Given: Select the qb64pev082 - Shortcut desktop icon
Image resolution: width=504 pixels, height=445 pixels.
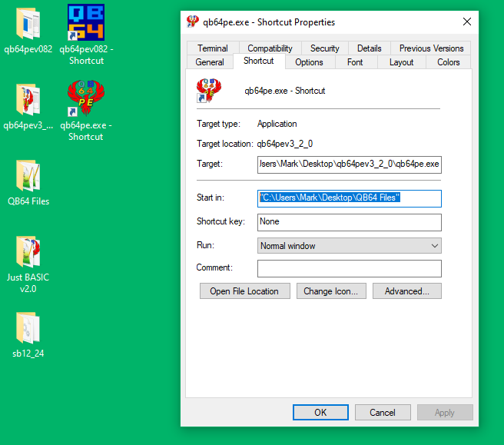Looking at the screenshot, I should [x=86, y=22].
